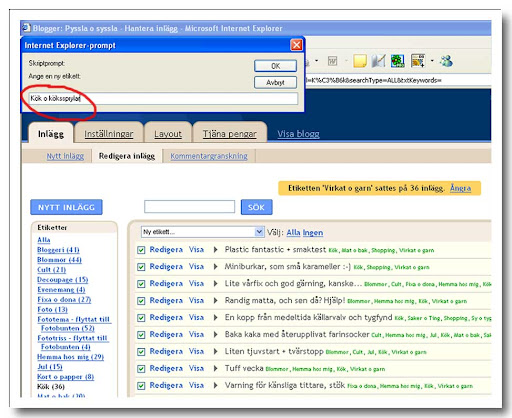512x418 pixels.
Task: Open the Tjäna pengar tab
Action: (x=230, y=134)
